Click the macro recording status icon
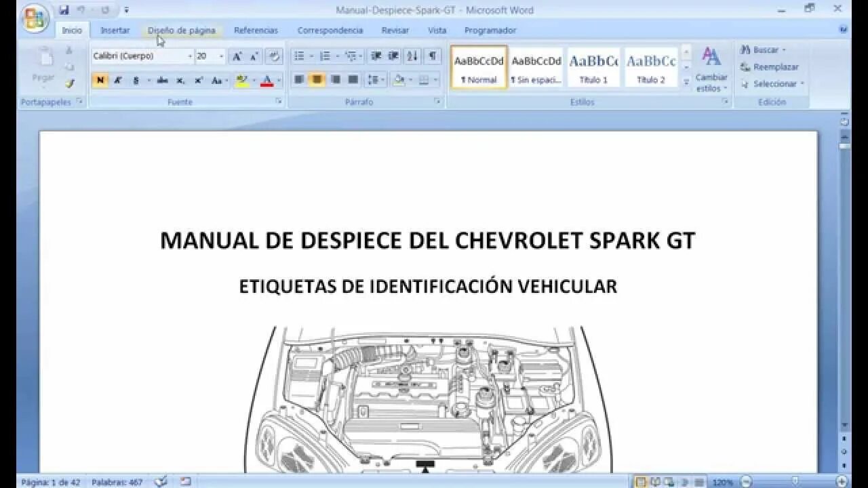The image size is (868, 488). 185,482
